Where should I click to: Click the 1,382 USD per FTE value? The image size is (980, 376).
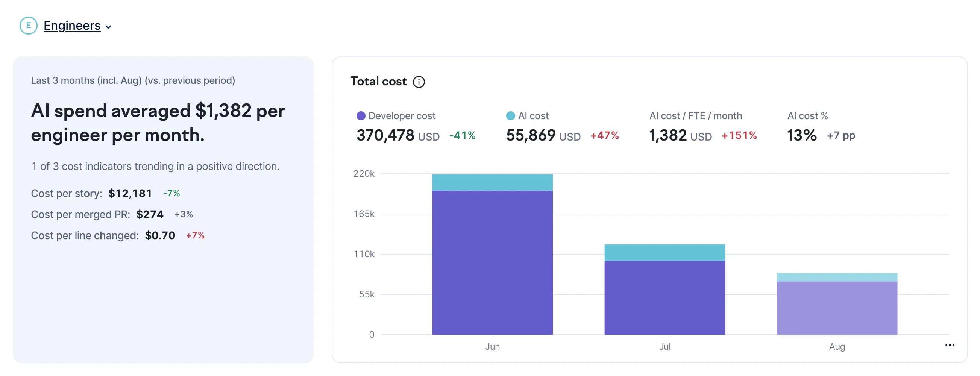pyautogui.click(x=680, y=135)
